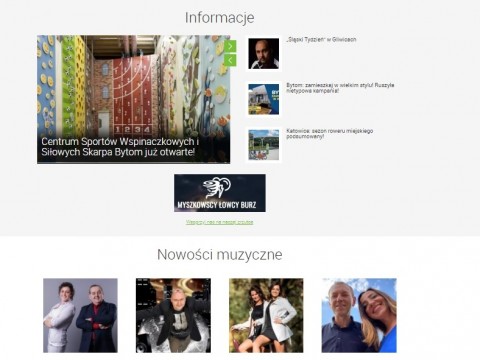Open Katowice sezon roweru miejskiego article

pyautogui.click(x=329, y=133)
